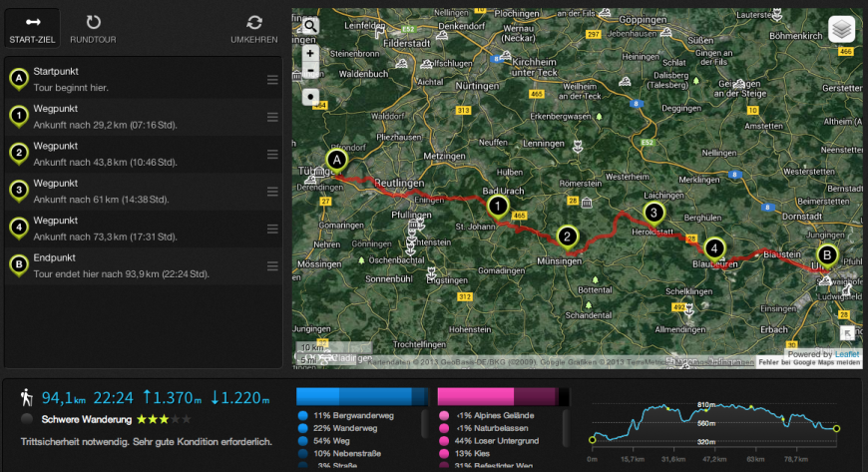The height and width of the screenshot is (472, 868).
Task: Switch to the RUNDTOUR round trip mode
Action: 93,28
